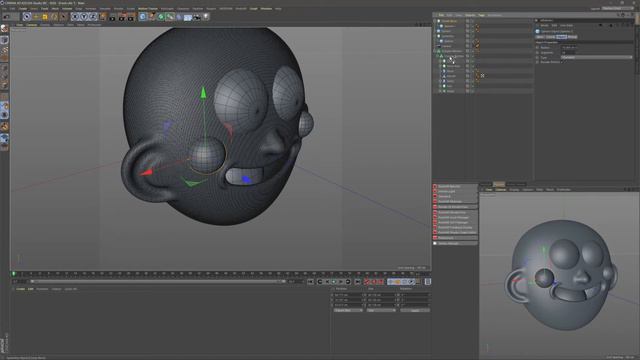Select the Move tool
This screenshot has height=360, width=640.
coord(36,17)
